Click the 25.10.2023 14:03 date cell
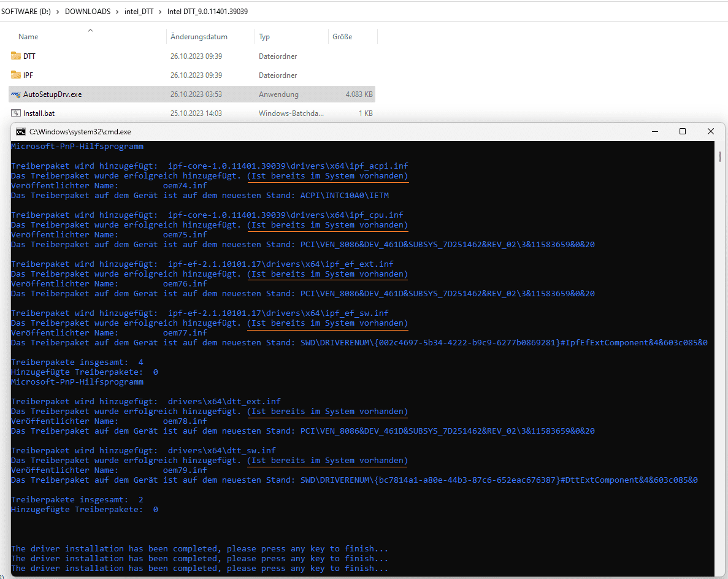 [x=196, y=113]
